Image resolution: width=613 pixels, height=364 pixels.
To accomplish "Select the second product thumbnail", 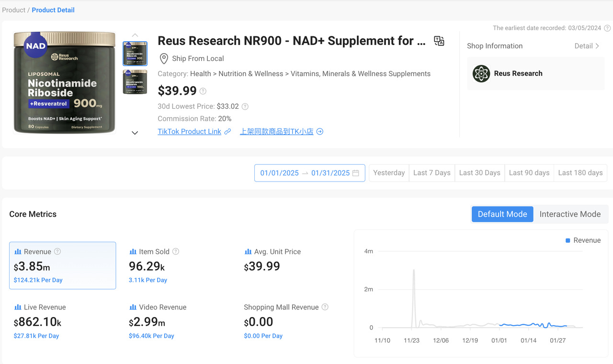I will (135, 81).
